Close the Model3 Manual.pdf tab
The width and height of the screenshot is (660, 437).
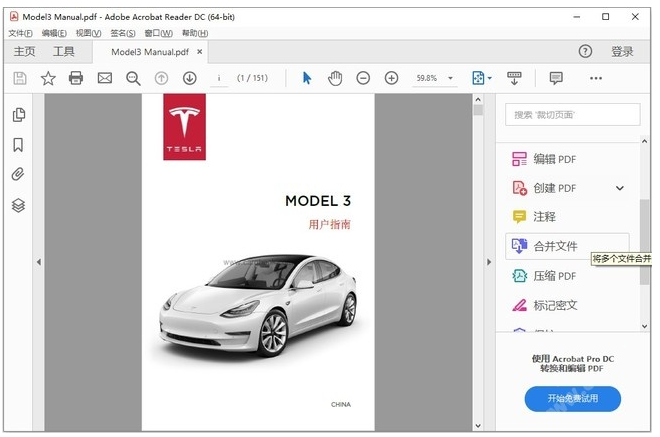point(200,52)
